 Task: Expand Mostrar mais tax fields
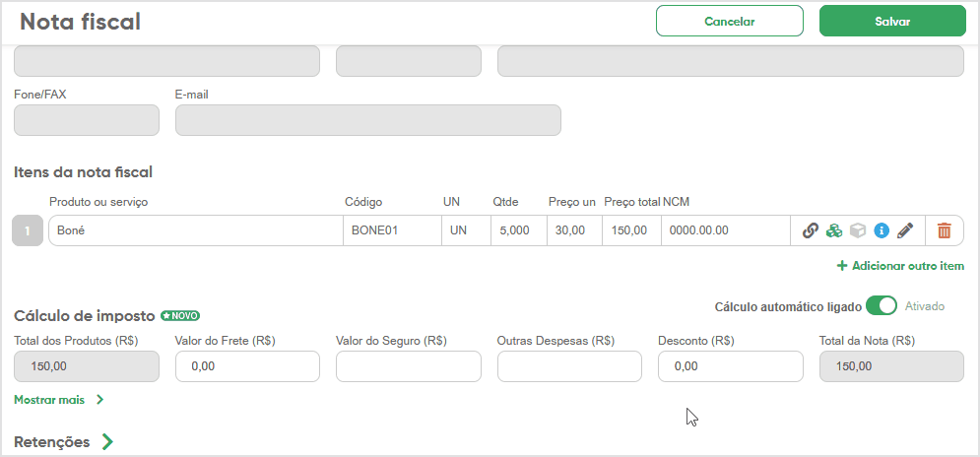coord(59,400)
